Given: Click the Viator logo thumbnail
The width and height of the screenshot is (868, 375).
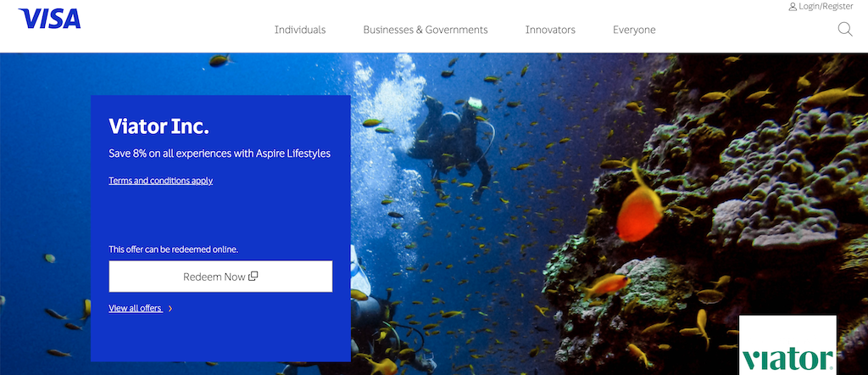Looking at the screenshot, I should pyautogui.click(x=787, y=345).
